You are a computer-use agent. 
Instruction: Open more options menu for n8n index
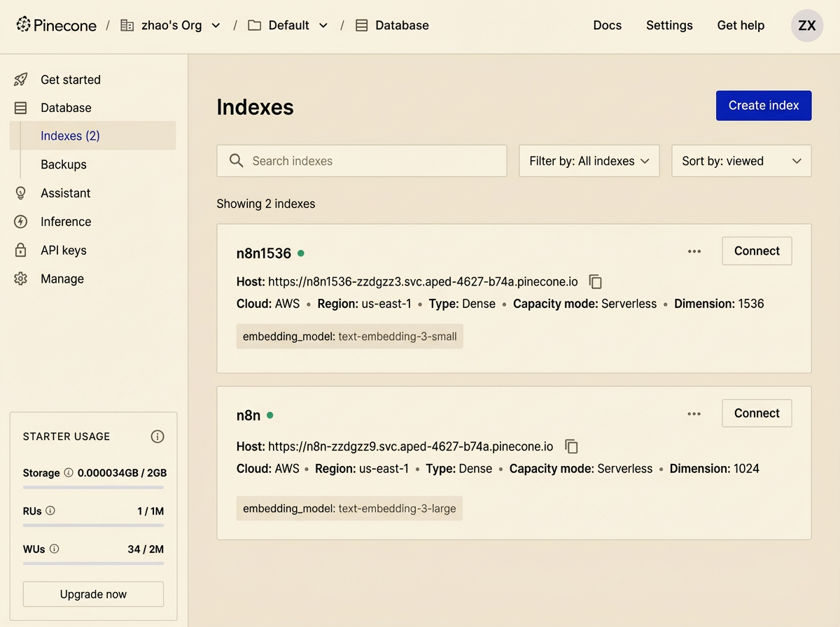(x=694, y=414)
